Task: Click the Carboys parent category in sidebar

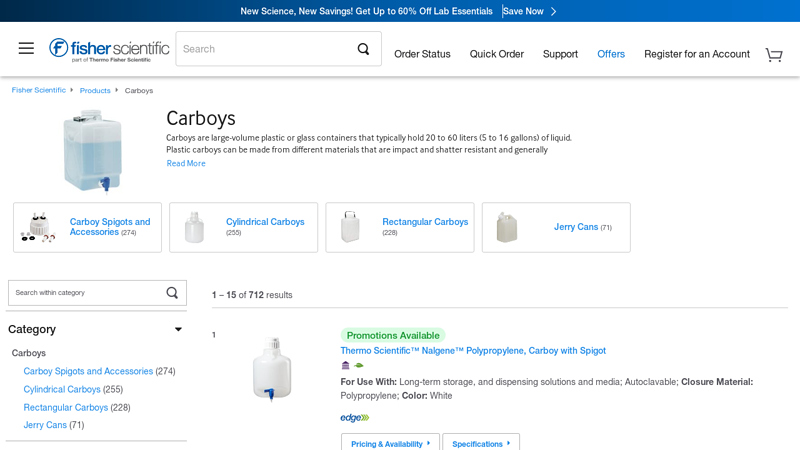Action: [x=29, y=353]
